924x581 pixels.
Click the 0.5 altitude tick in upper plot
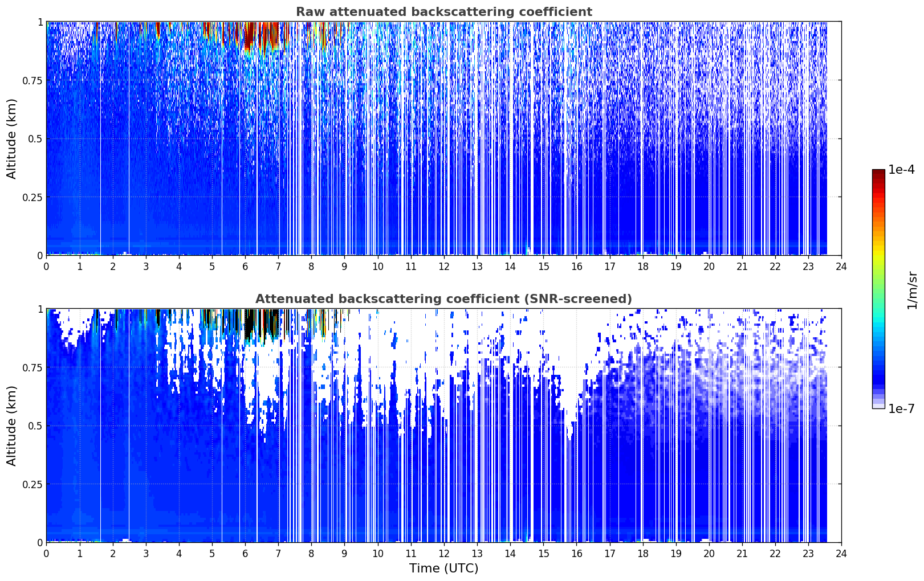click(35, 139)
